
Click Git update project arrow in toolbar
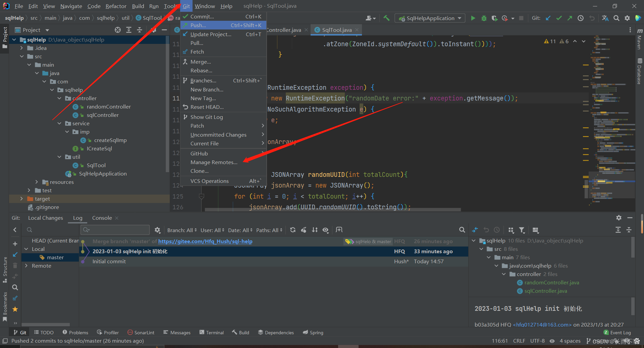click(548, 18)
